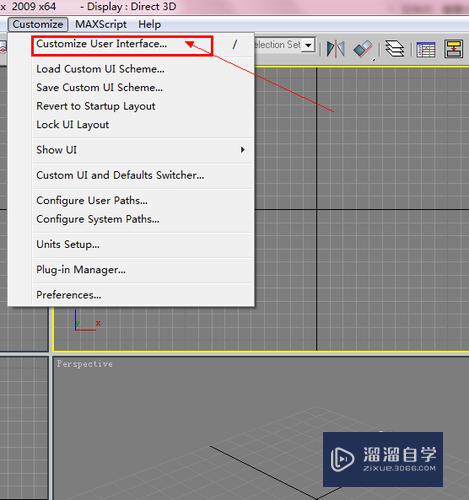Expand the Selection Set dropdown arrow
Viewport: 469px width, 500px height.
[309, 45]
